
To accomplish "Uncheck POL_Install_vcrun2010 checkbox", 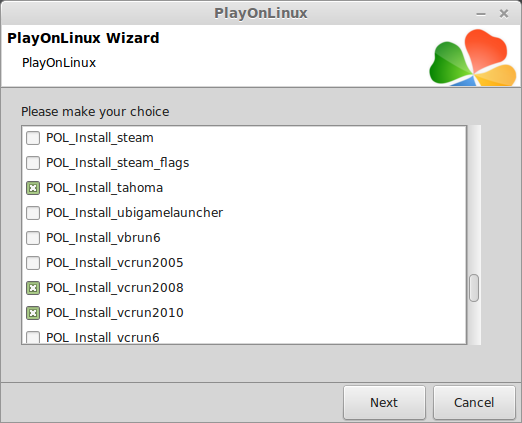I will tap(33, 313).
